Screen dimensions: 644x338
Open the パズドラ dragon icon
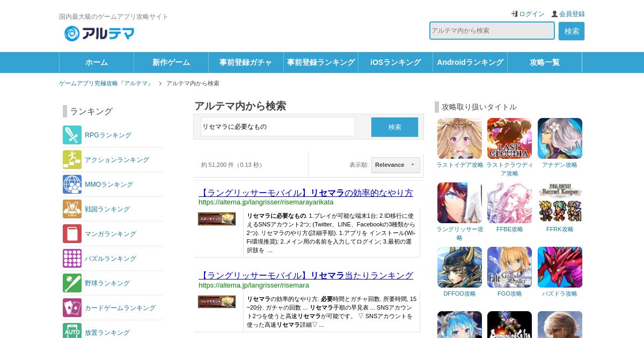click(560, 267)
